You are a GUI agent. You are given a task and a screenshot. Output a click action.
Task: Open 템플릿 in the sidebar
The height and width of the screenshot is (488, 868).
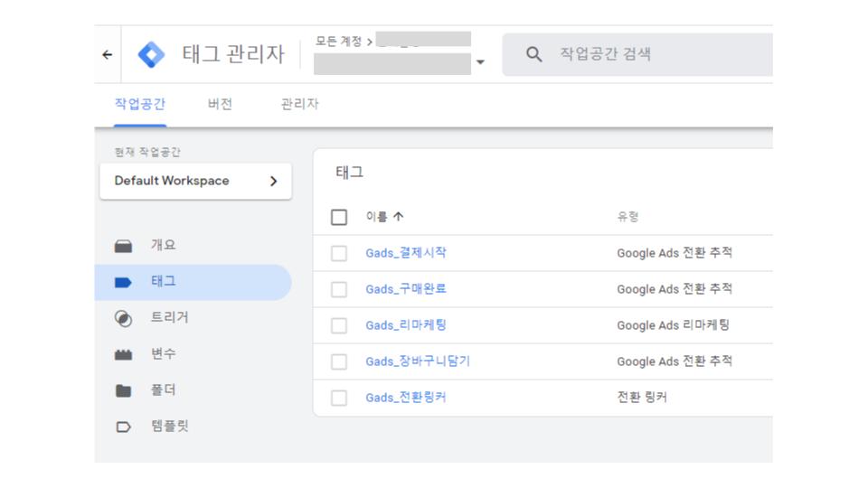[x=170, y=426]
